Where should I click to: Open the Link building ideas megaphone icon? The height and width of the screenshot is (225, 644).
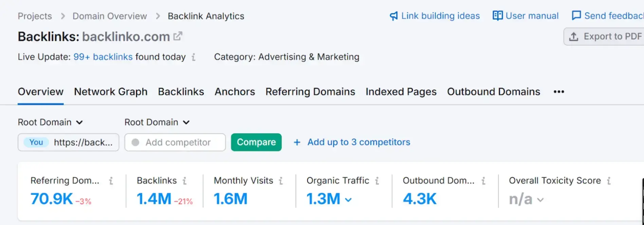tap(393, 16)
